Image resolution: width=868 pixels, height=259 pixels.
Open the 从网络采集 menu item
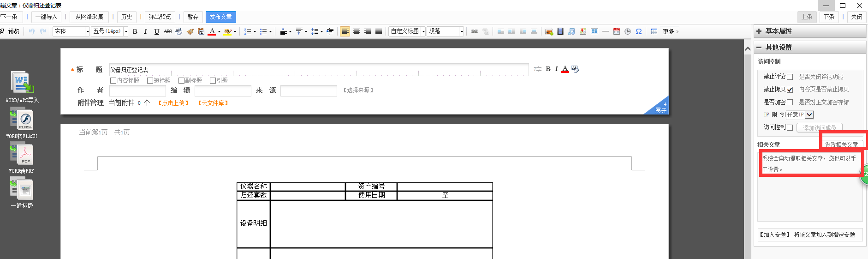pyautogui.click(x=89, y=17)
